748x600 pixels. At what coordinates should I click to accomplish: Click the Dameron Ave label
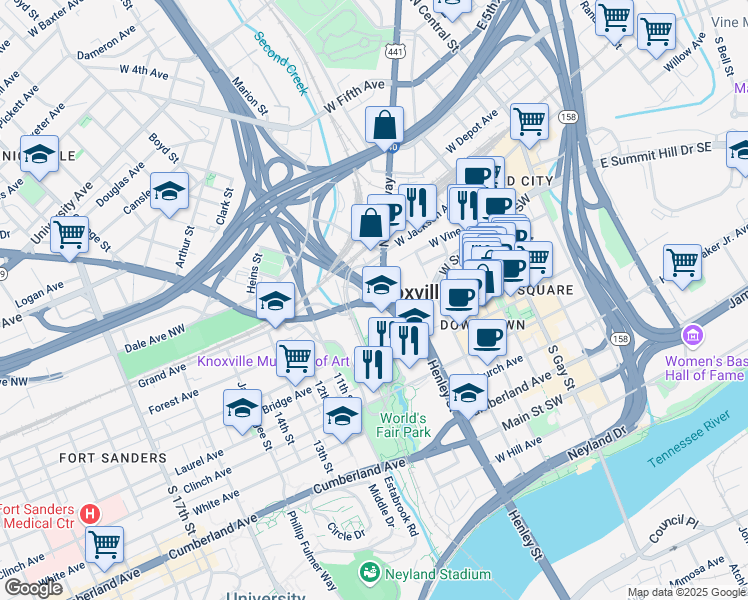point(106,43)
